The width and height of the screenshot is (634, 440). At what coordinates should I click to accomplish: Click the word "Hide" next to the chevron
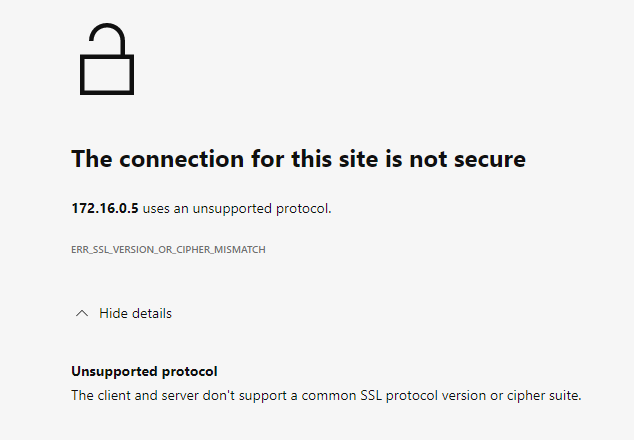point(113,313)
